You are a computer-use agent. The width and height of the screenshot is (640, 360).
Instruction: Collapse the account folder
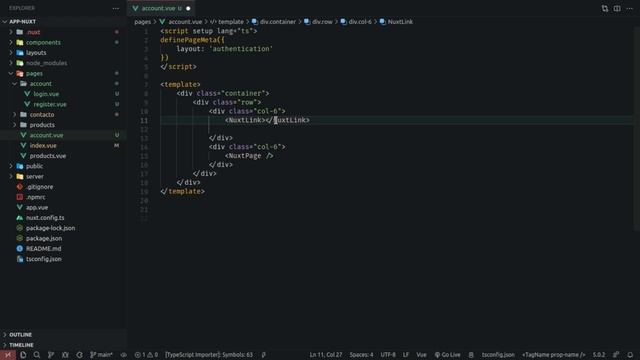click(15, 83)
